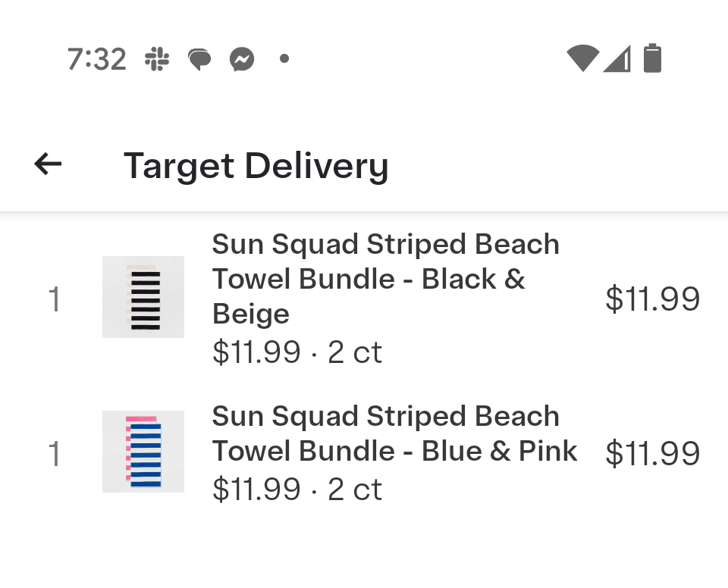Image resolution: width=728 pixels, height=588 pixels.
Task: Tap quantity 1 beside Blue & Pink towel
Action: 55,453
